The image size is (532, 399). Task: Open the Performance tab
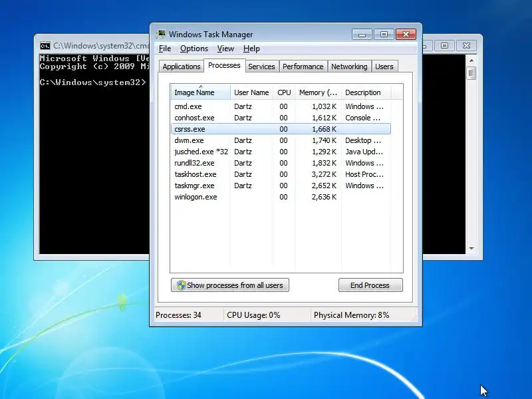303,66
